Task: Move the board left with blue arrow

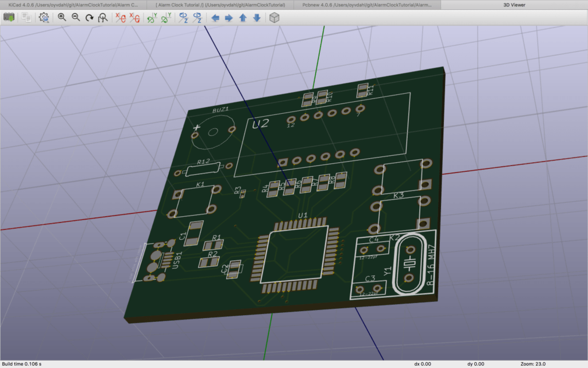Action: coord(214,17)
